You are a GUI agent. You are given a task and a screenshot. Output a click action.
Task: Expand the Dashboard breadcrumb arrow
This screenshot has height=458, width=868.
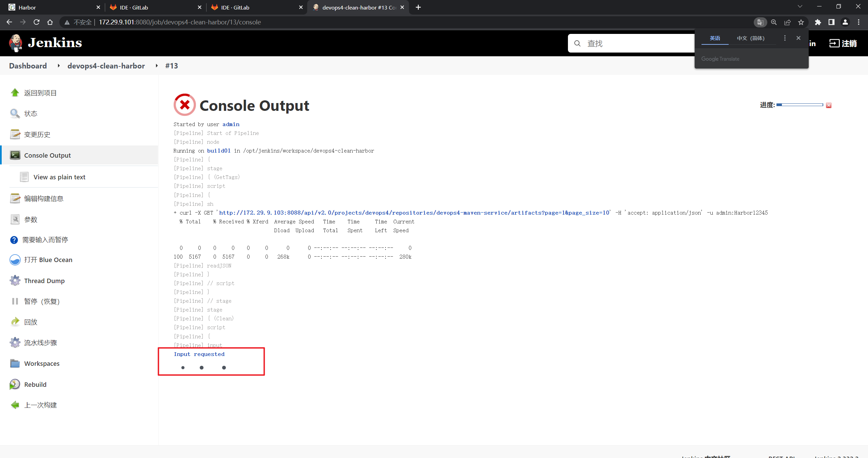tap(59, 66)
